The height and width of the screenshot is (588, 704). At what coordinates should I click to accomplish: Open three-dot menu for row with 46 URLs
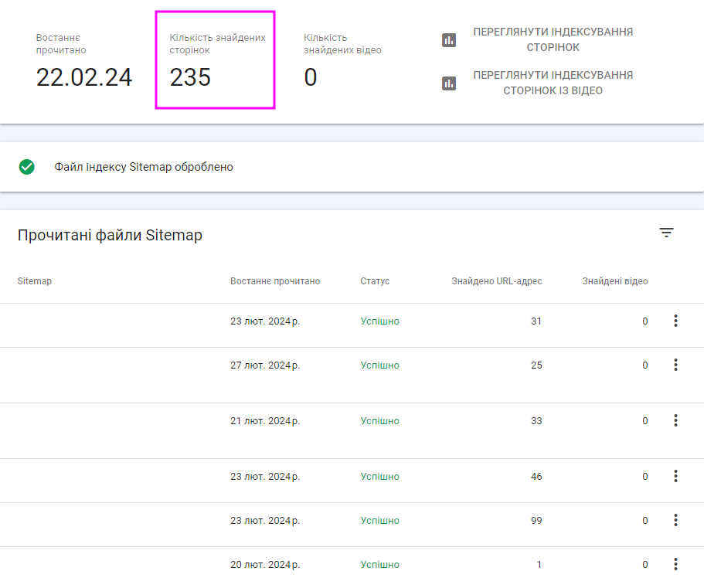tap(675, 476)
